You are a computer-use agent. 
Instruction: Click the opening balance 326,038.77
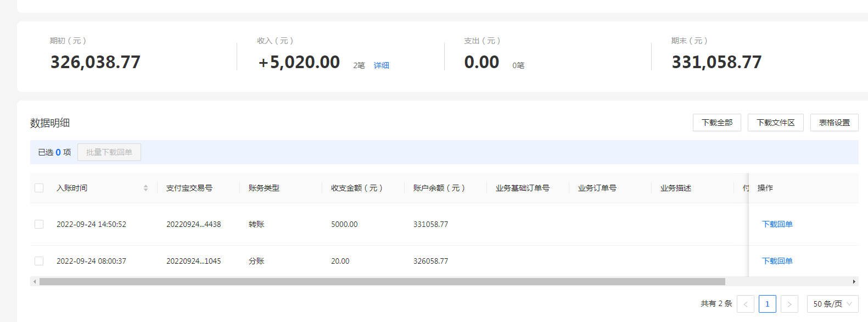click(96, 62)
